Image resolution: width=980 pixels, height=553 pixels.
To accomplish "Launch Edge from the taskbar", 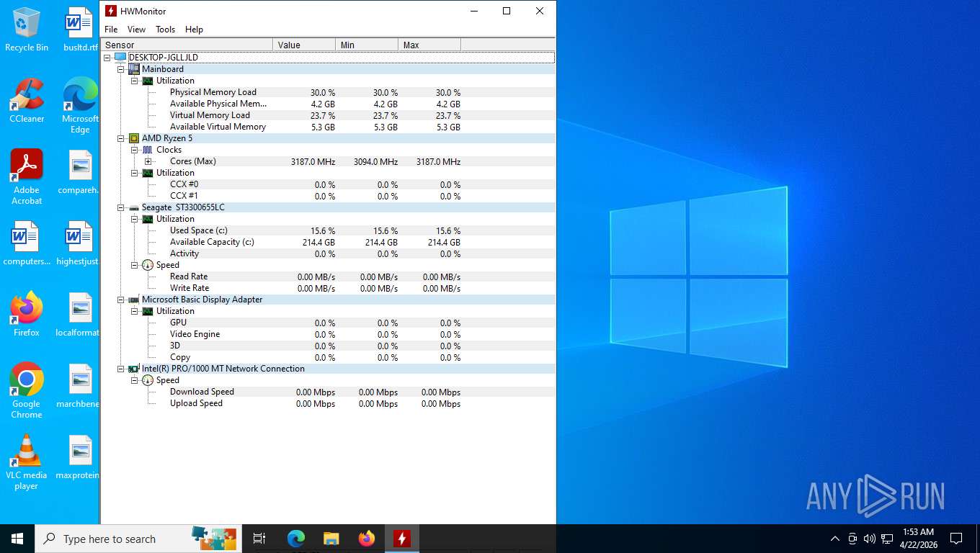I will [x=296, y=539].
